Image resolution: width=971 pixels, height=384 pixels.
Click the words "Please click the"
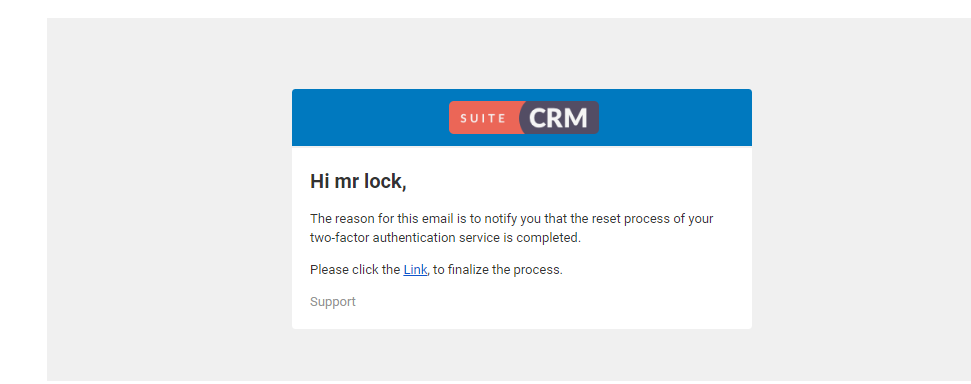[x=355, y=270]
